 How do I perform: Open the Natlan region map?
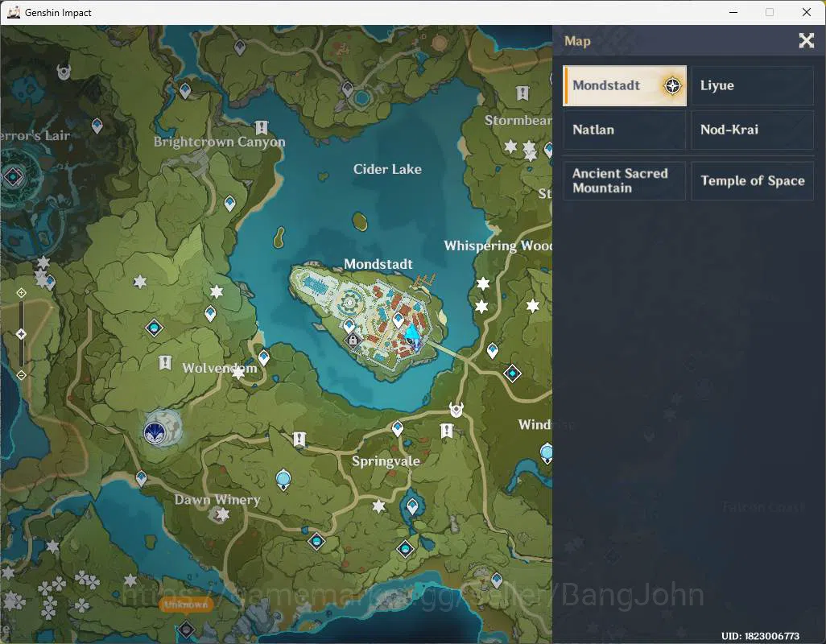(x=624, y=130)
